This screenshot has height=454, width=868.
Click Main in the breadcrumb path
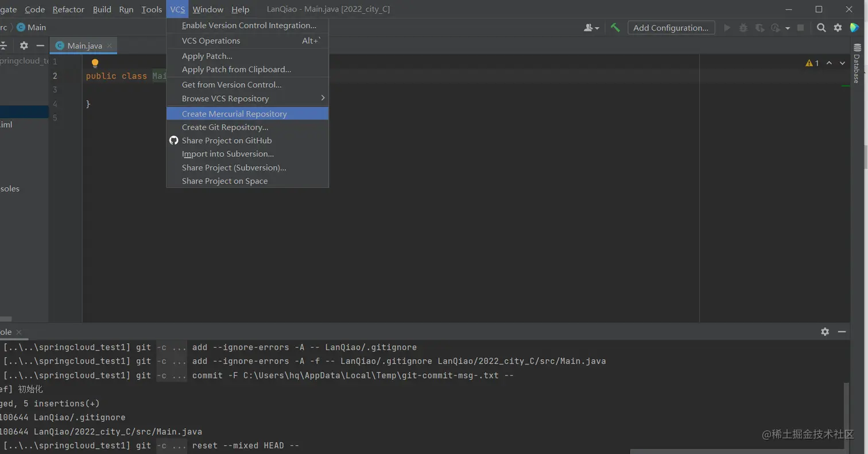click(x=37, y=27)
